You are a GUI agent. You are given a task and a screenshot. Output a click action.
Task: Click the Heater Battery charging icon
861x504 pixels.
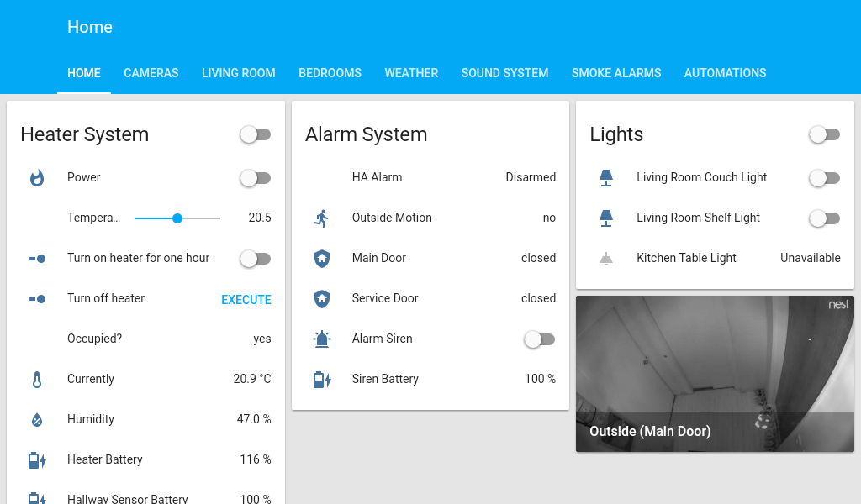[x=37, y=460]
